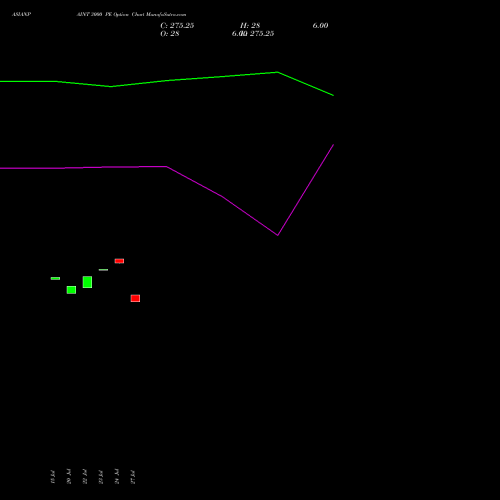The width and height of the screenshot is (500, 500).
Task: Click the green indicator line
Action: coord(167,80)
